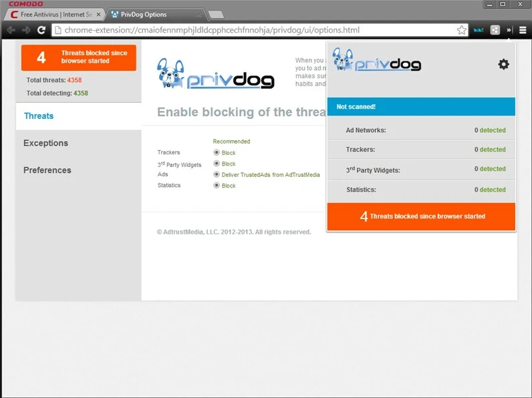
Task: Close the Free Antivirus tab
Action: pyautogui.click(x=98, y=15)
